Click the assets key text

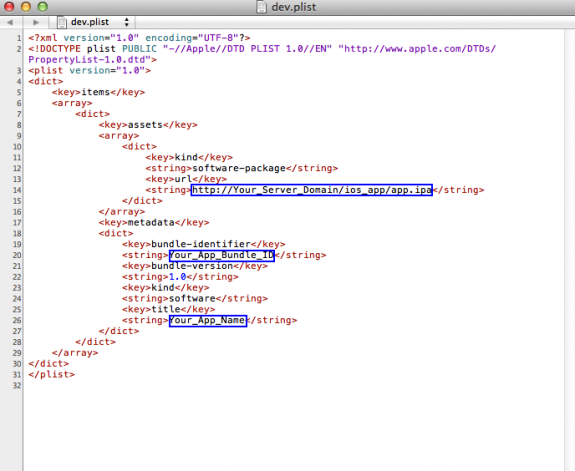pyautogui.click(x=145, y=125)
